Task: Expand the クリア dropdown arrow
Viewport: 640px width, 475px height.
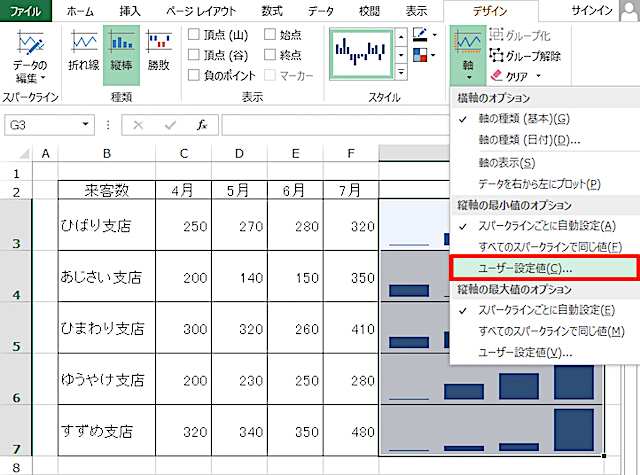Action: tap(538, 76)
